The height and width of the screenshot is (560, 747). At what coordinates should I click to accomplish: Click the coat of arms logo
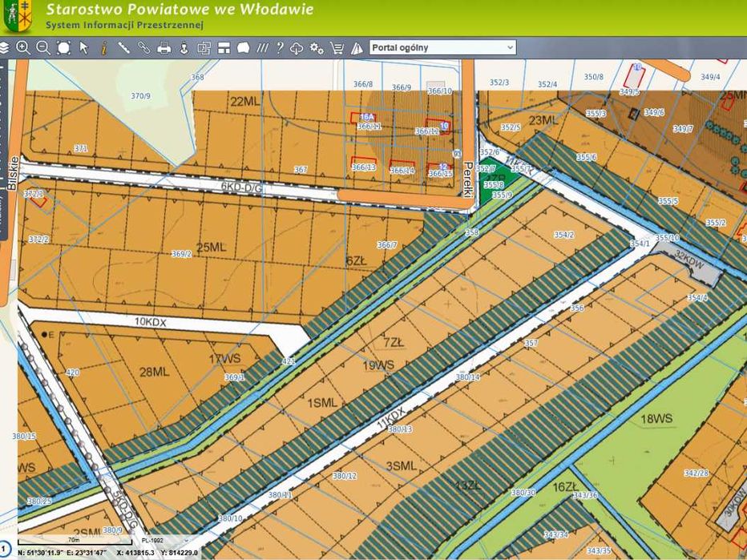click(18, 16)
